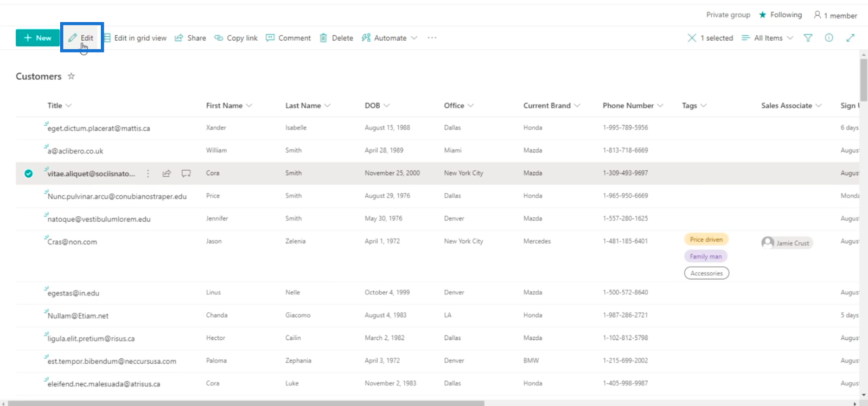The image size is (868, 406).
Task: Open the vitae.aliquet row more actions ellipsis
Action: coord(148,173)
